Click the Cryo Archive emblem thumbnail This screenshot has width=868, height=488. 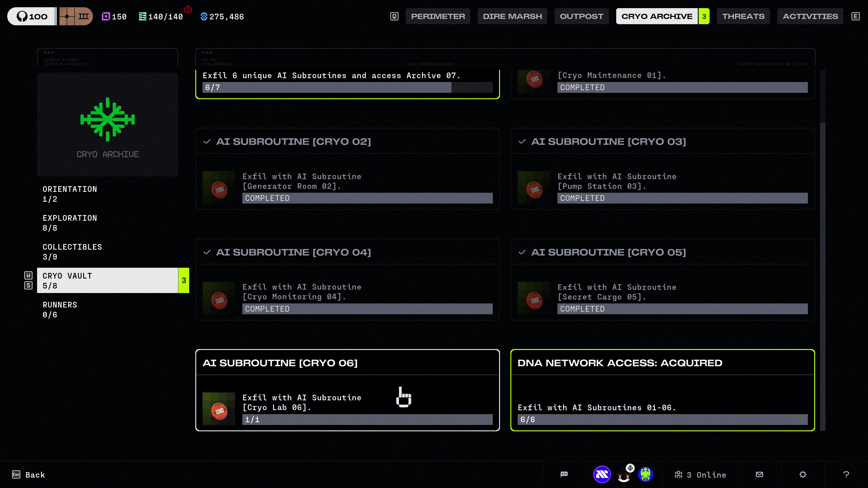[x=108, y=124]
